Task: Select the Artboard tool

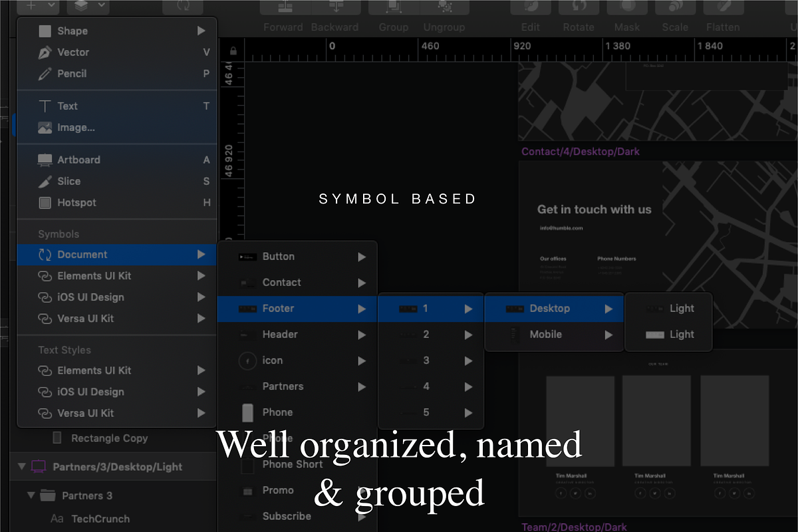Action: (x=117, y=160)
